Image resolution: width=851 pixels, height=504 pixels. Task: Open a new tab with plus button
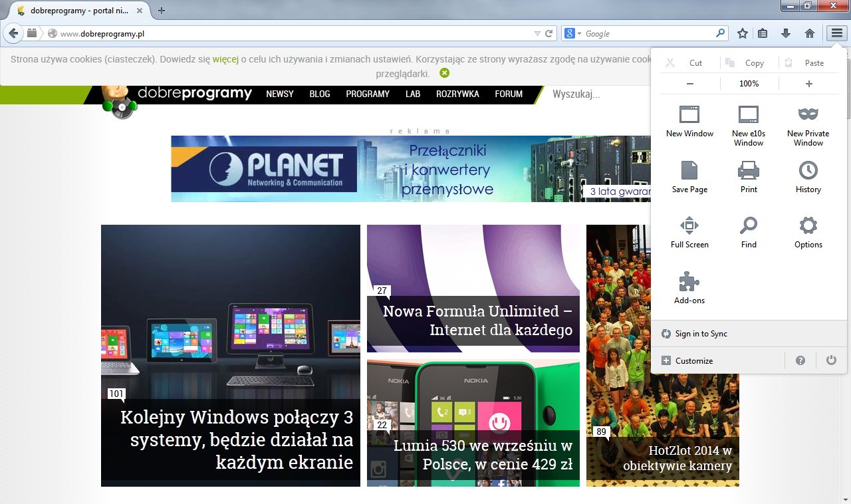point(161,10)
